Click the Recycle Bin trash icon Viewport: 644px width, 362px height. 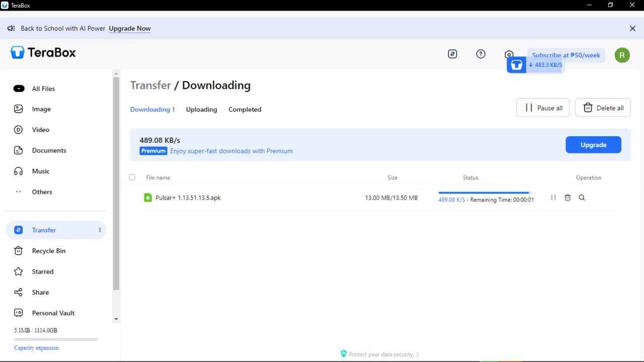point(19,251)
